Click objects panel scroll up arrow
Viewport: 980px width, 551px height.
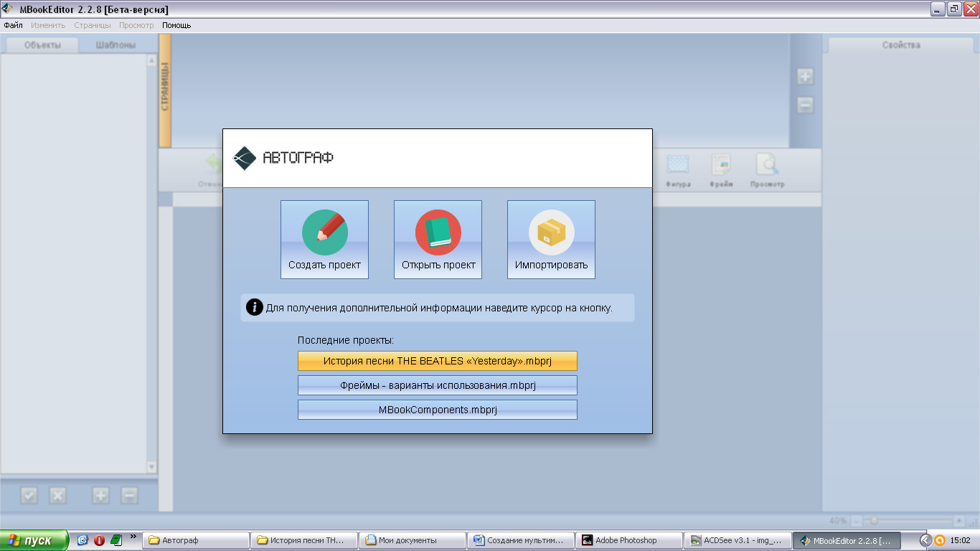click(x=151, y=61)
